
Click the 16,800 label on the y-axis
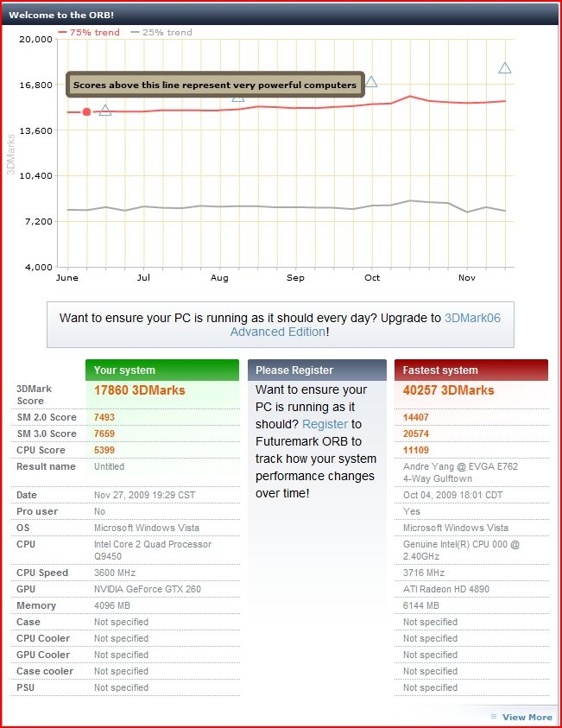tap(35, 85)
